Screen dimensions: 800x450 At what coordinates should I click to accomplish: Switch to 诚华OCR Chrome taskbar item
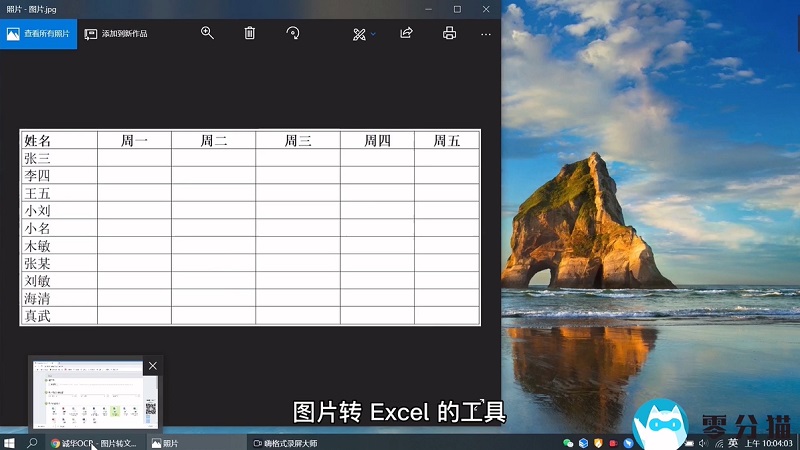[x=95, y=442]
